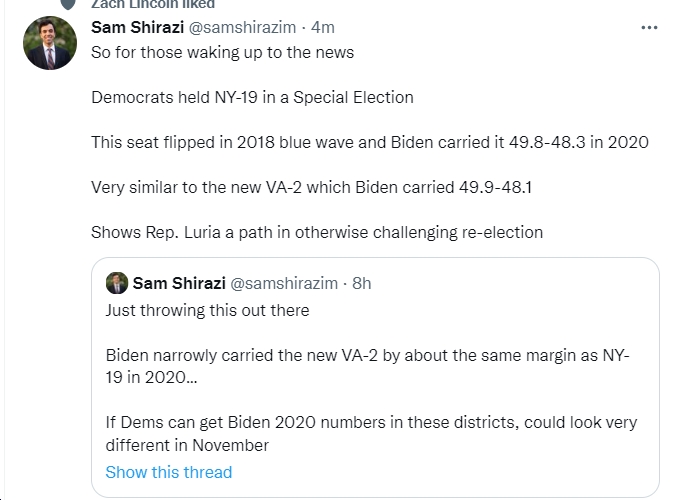Click the @samshirazim handle on the main tweet
This screenshot has width=675, height=500.
[x=242, y=27]
